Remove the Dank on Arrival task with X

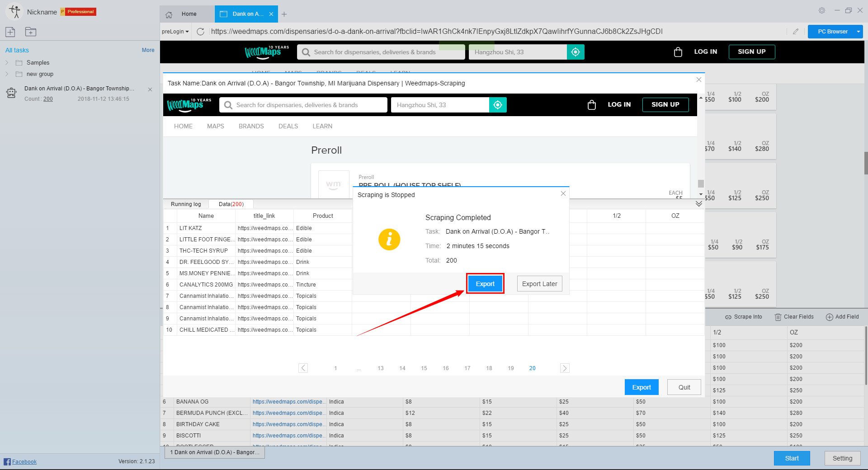(150, 89)
